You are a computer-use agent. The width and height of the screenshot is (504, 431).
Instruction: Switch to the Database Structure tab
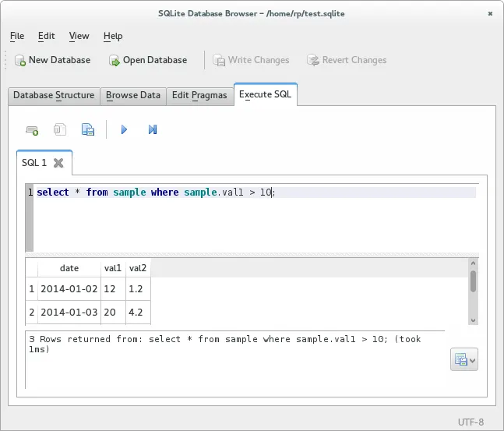[54, 95]
